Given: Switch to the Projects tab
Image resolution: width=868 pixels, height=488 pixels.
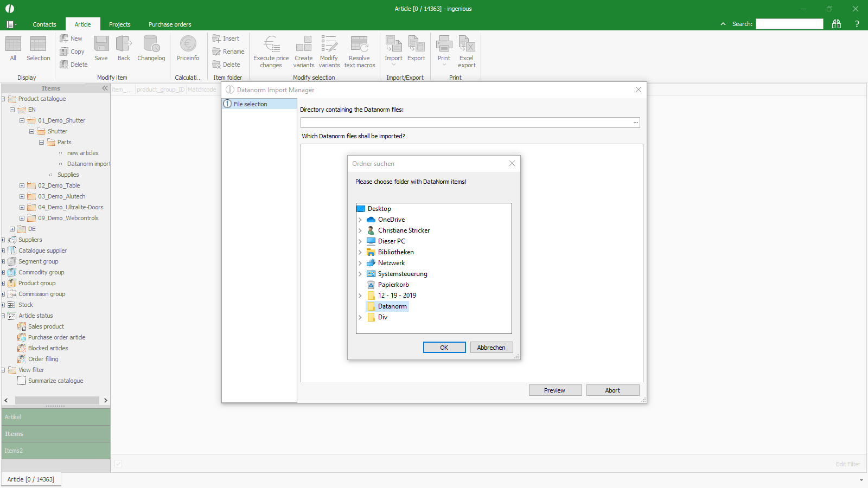Looking at the screenshot, I should point(119,24).
